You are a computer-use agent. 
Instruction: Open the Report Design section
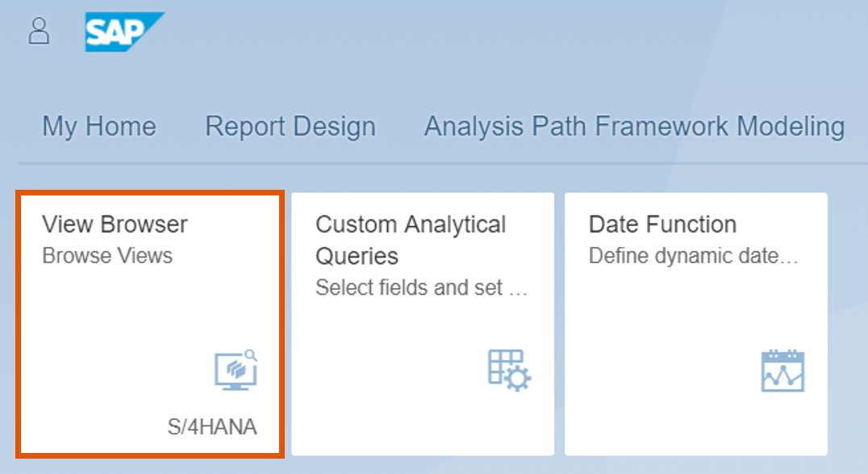click(290, 126)
